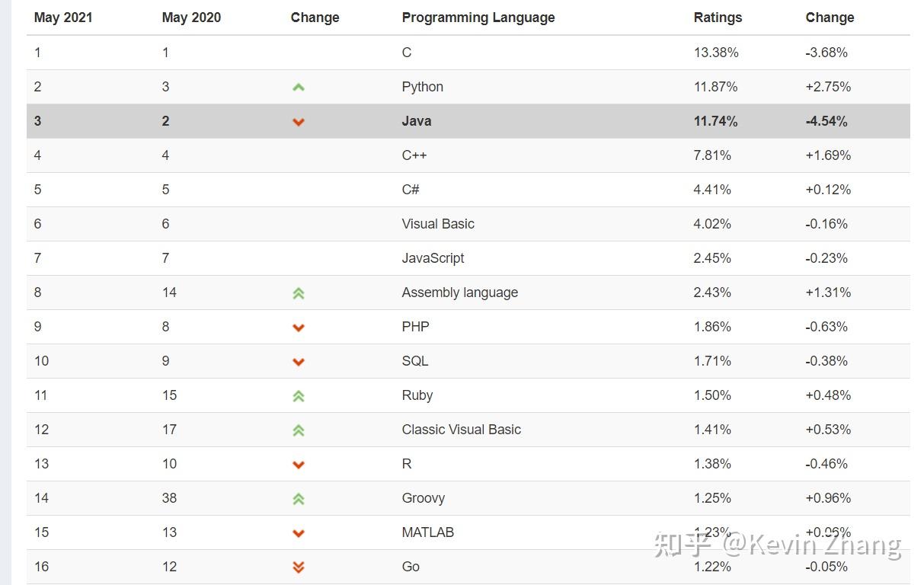This screenshot has height=585, width=924.
Task: Click the red down arrow beside SQL
Action: (x=299, y=362)
